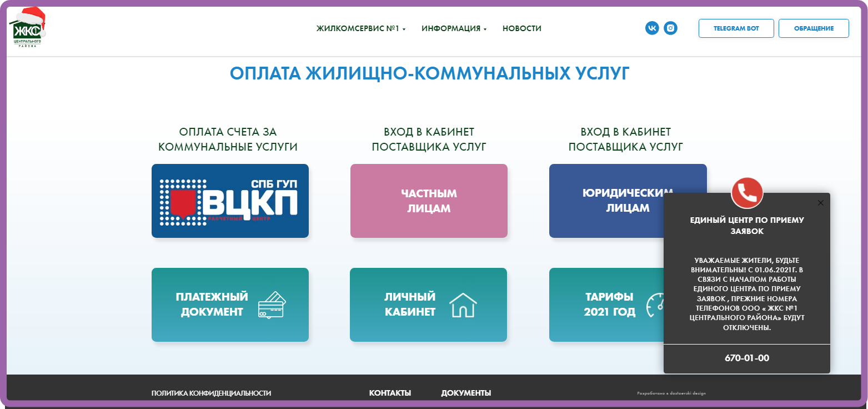Open the Личный кабинет tile
This screenshot has width=868, height=409.
(x=428, y=305)
